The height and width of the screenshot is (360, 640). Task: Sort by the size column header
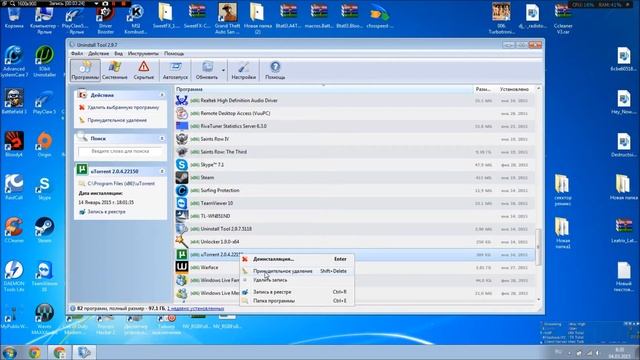(483, 89)
